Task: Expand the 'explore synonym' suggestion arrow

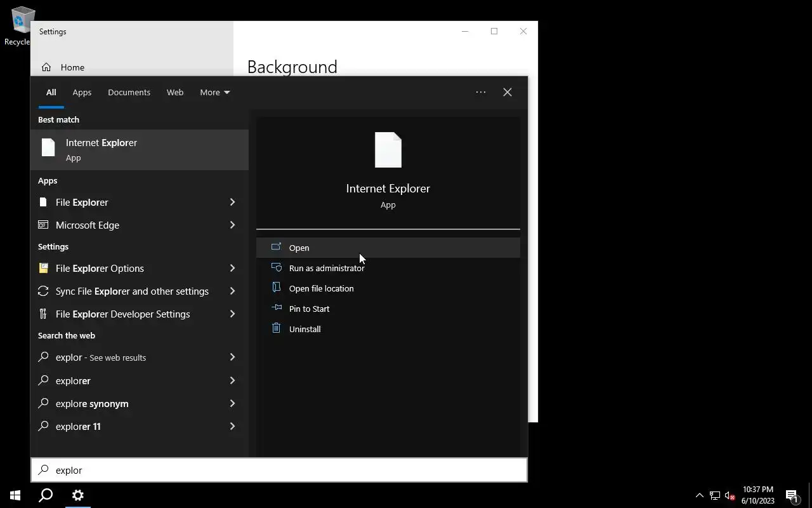Action: [232, 403]
